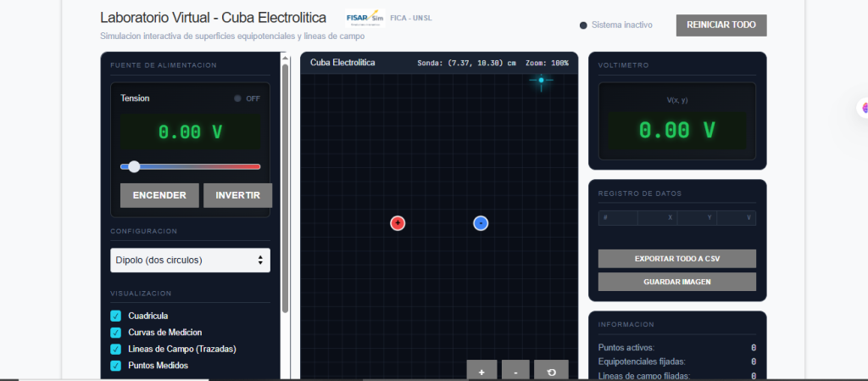
Task: Click the red positive electrode
Action: 398,223
